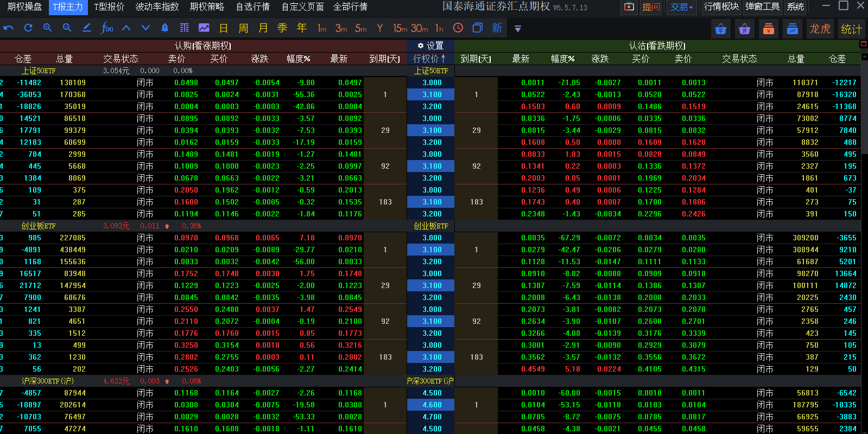
Task: Click the down chevron in the toolbar
Action: [145, 28]
